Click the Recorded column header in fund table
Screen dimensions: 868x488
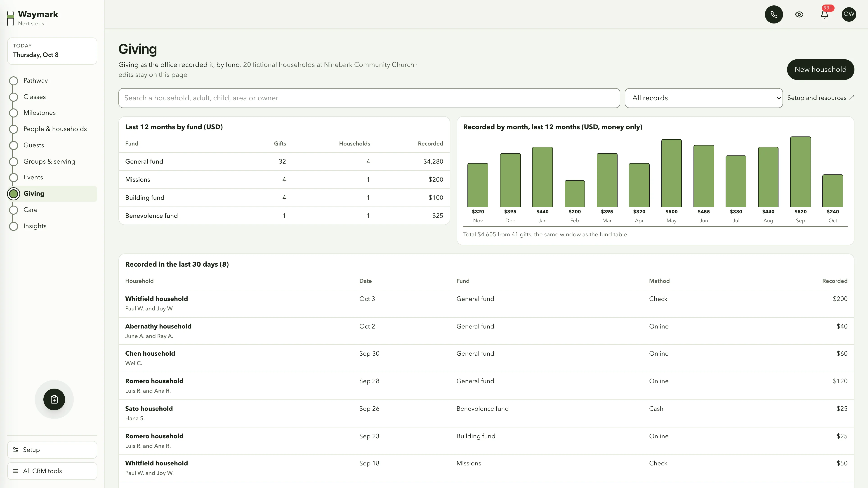pos(430,143)
